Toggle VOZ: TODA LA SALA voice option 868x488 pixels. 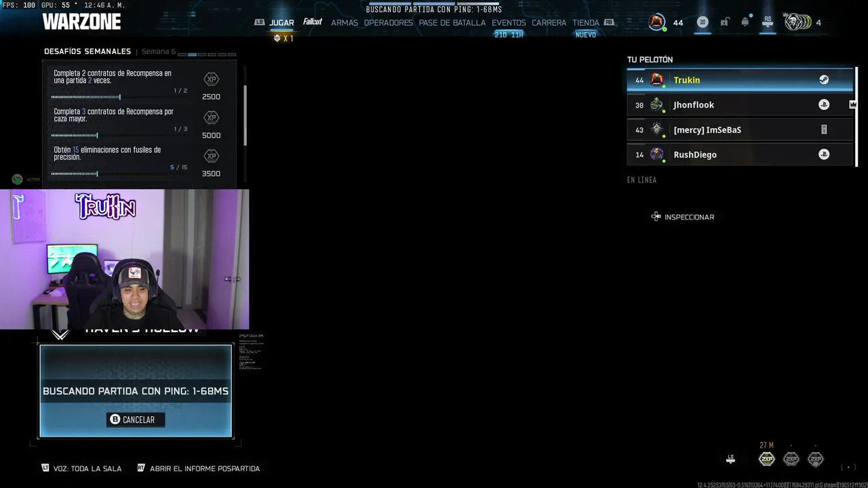coord(81,468)
